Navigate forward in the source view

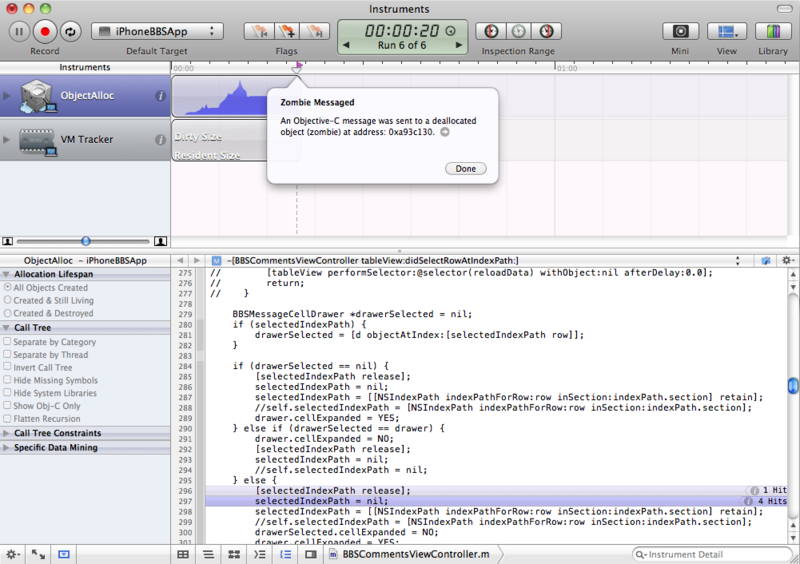pyautogui.click(x=197, y=260)
